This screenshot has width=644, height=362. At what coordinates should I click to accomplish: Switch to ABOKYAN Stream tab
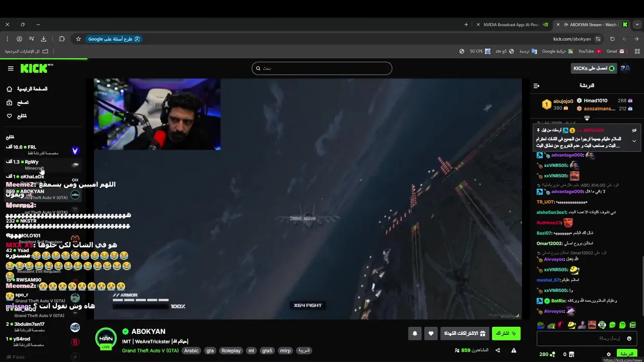pyautogui.click(x=592, y=24)
